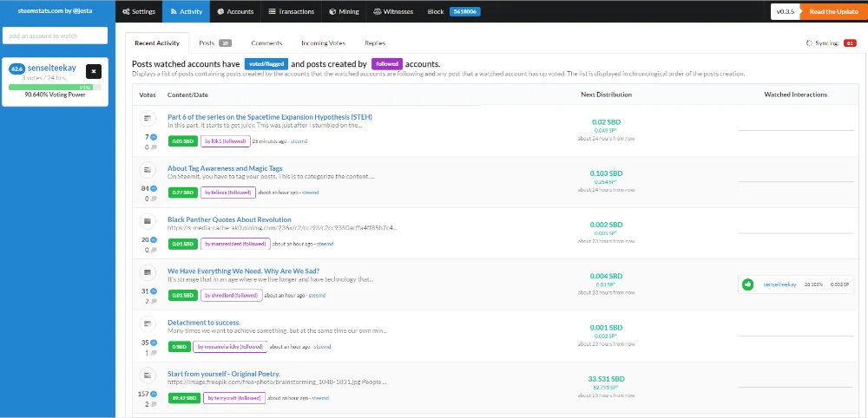Click the senseiteekay voting power bar
This screenshot has height=418, width=868.
coord(55,87)
